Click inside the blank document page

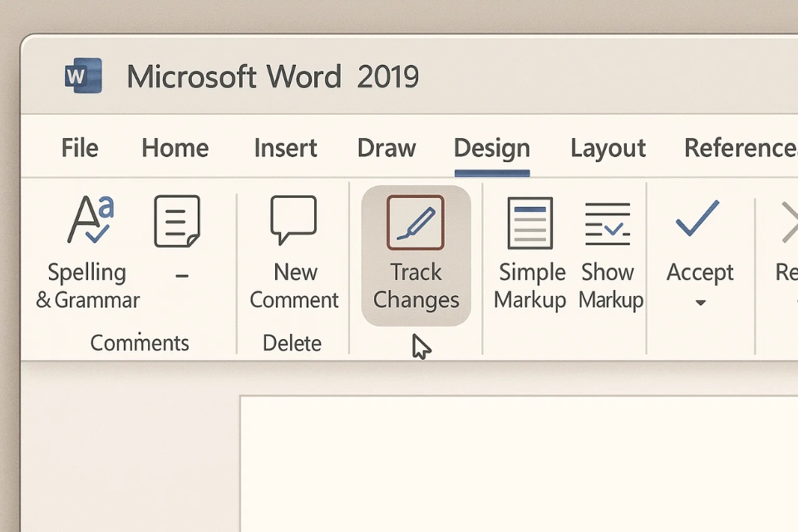tap(515, 465)
